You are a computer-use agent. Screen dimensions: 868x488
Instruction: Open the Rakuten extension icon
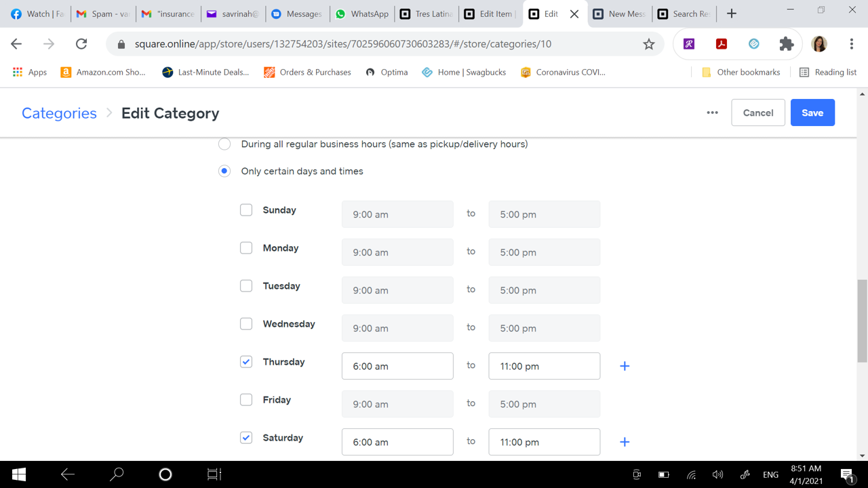click(689, 44)
